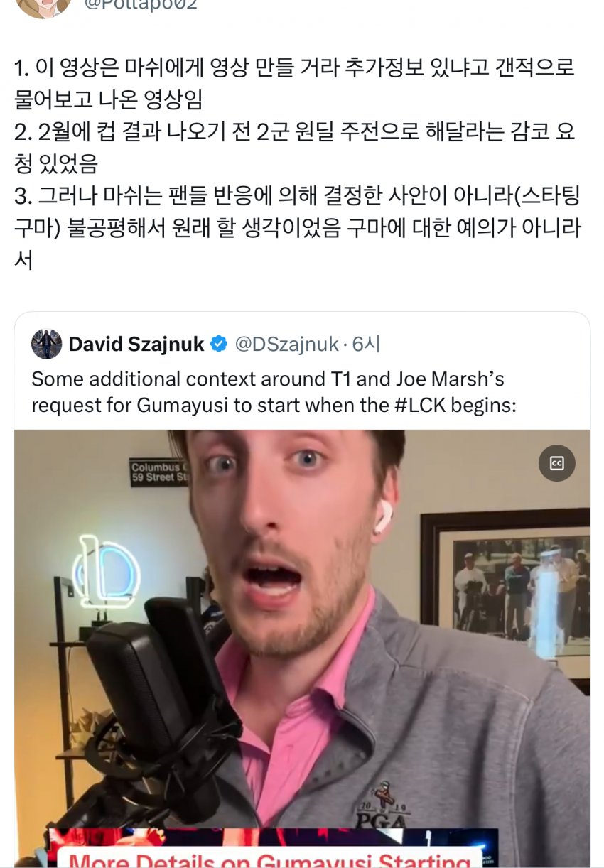The height and width of the screenshot is (868, 604).
Task: Tap the blue verified badge next to David Szajnuk
Action: click(x=219, y=345)
